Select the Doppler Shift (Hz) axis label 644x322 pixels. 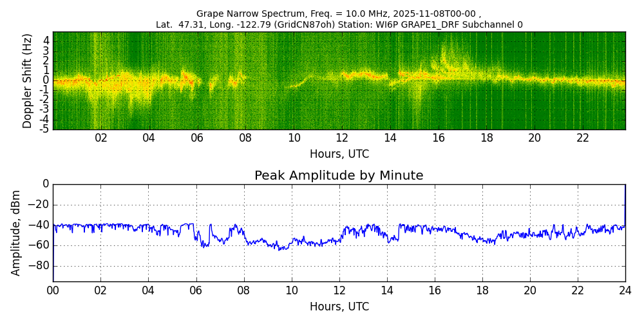point(27,80)
